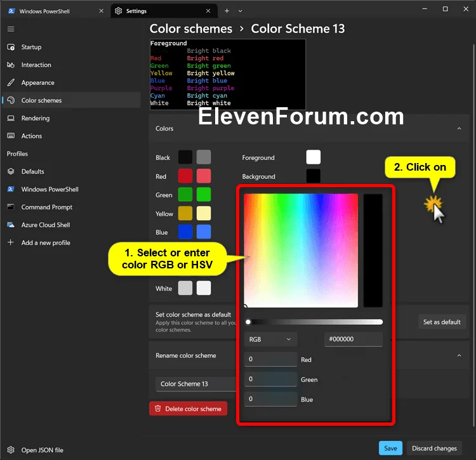The height and width of the screenshot is (460, 476).
Task: Click the Bright blue swatch
Action: [x=204, y=232]
